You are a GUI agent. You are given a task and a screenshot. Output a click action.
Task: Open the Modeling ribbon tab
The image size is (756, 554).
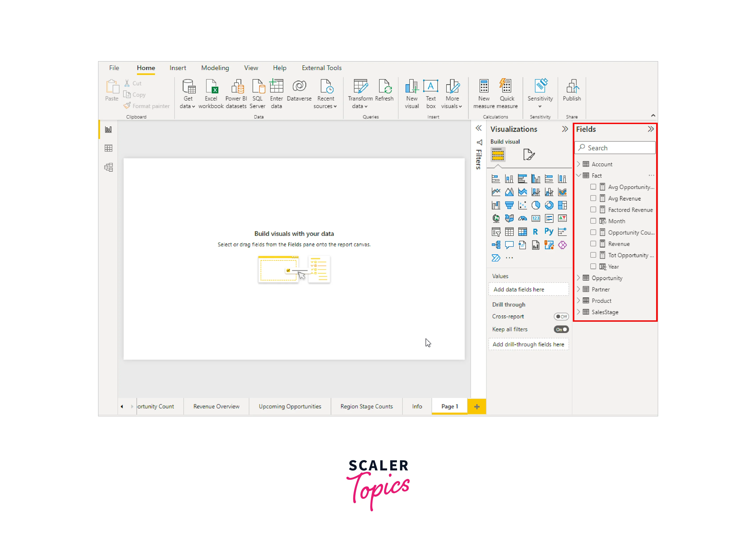(215, 68)
